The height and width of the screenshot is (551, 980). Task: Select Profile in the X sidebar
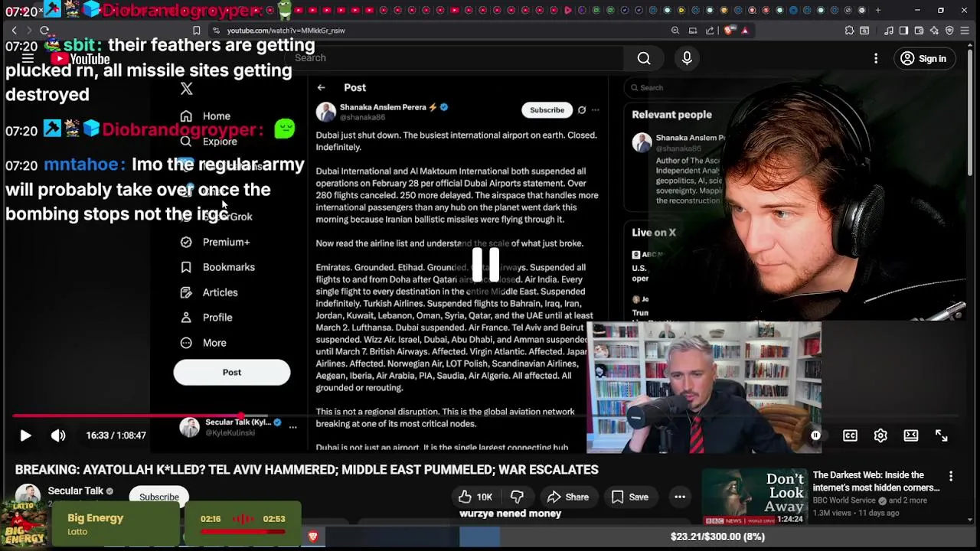coord(206,318)
